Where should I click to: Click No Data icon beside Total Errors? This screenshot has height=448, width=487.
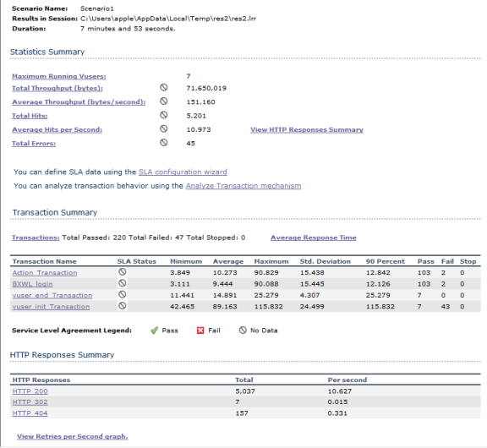coord(164,143)
